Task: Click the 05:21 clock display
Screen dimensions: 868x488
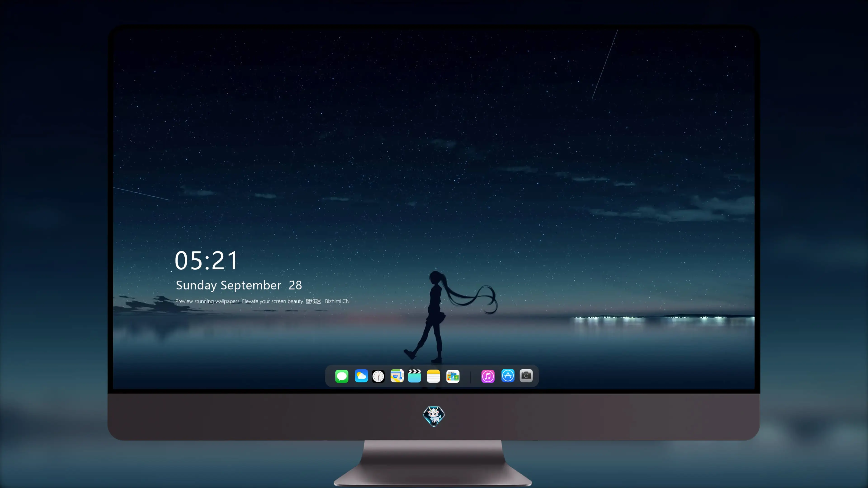Action: click(206, 260)
